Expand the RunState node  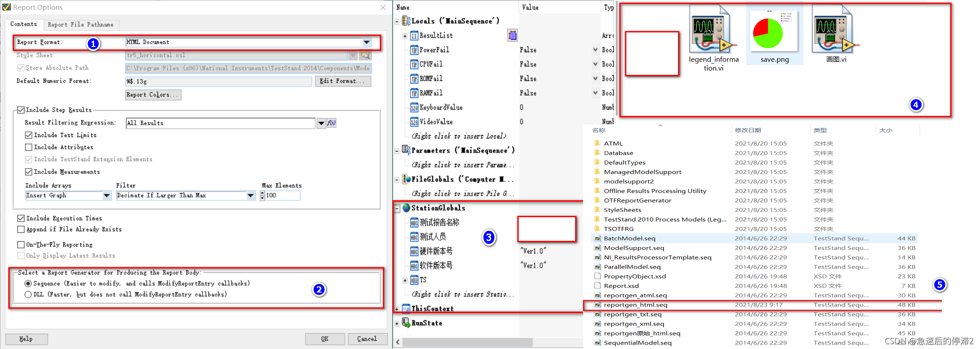tap(397, 324)
